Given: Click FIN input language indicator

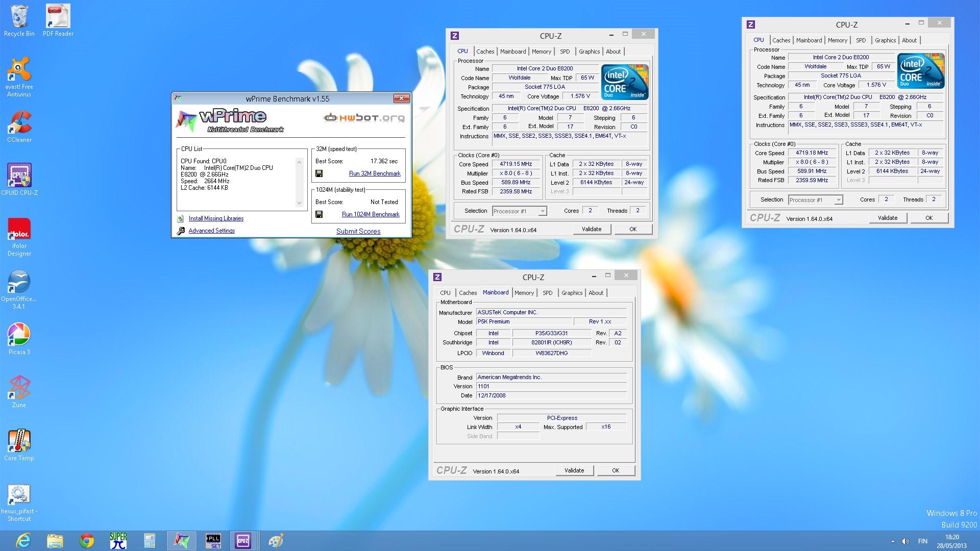Looking at the screenshot, I should pos(923,541).
